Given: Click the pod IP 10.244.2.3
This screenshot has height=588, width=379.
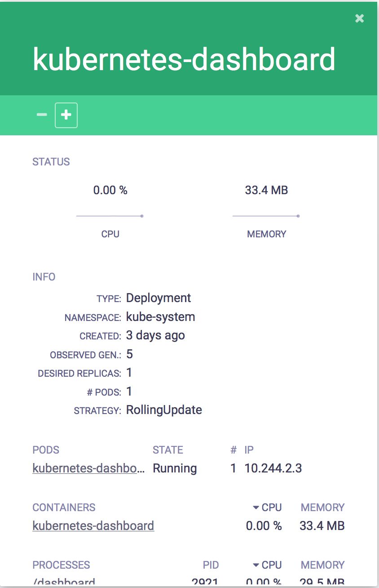Looking at the screenshot, I should (273, 468).
